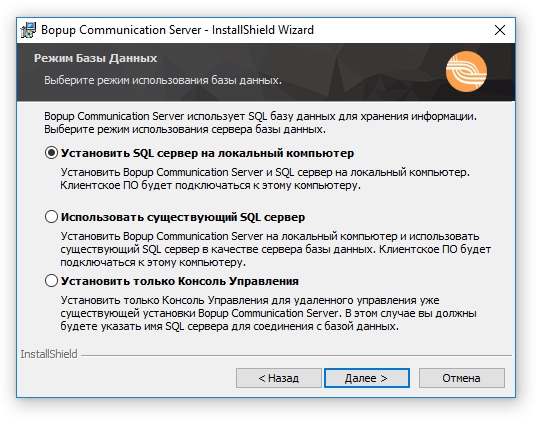Click the 'Установить только Консоль Управления' label text
The width and height of the screenshot is (536, 421).
(x=180, y=281)
